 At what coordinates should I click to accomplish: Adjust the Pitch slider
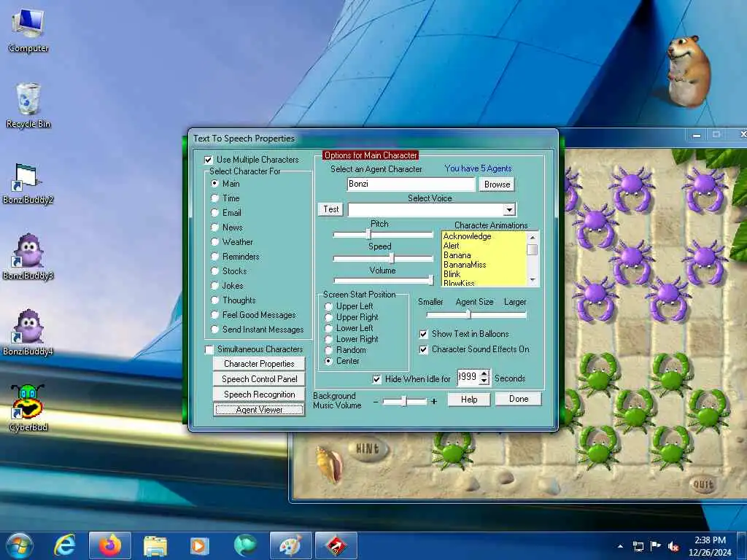pos(368,234)
